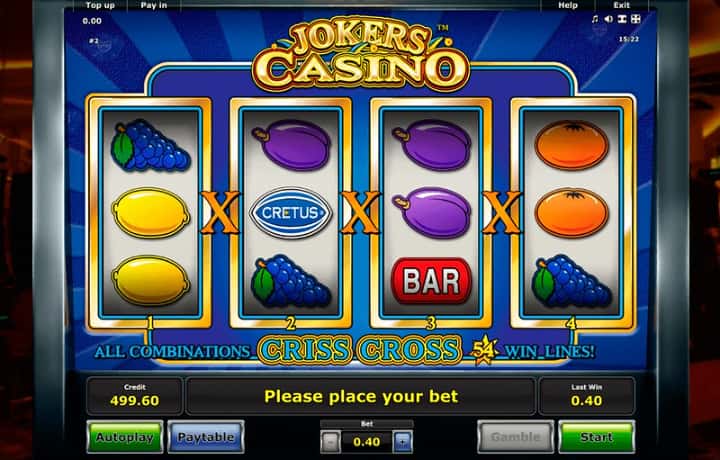Image resolution: width=720 pixels, height=460 pixels.
Task: Open the Pay in menu
Action: click(154, 6)
